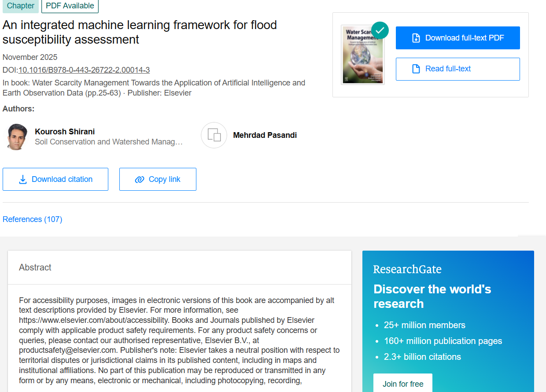Viewport: 546px width, 392px height.
Task: Click the download arrow icon for citation
Action: click(23, 180)
